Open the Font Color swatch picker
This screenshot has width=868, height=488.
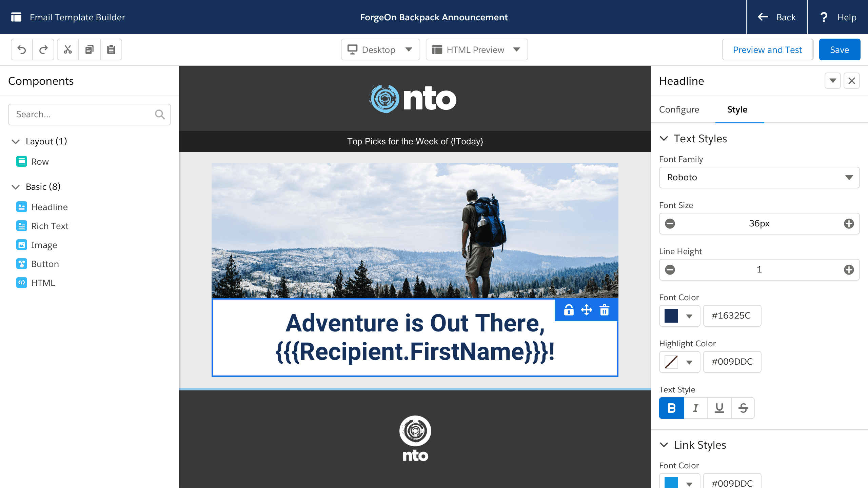click(679, 316)
